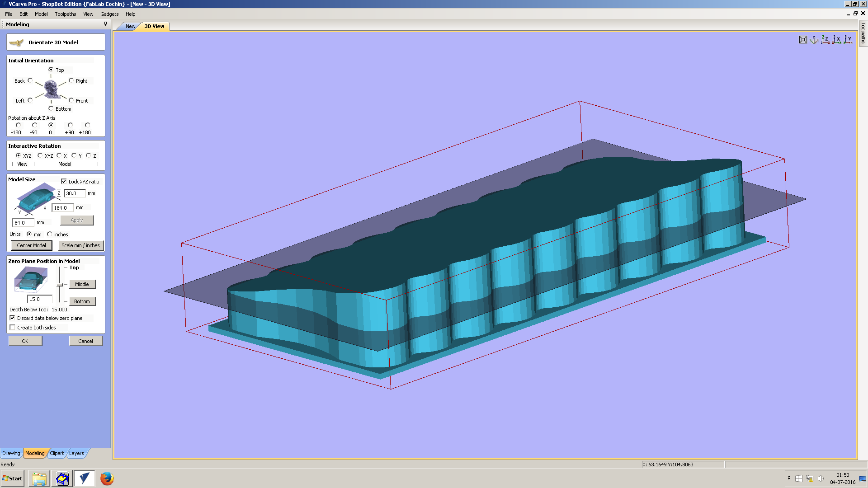
Task: Open the File menu
Action: (9, 14)
